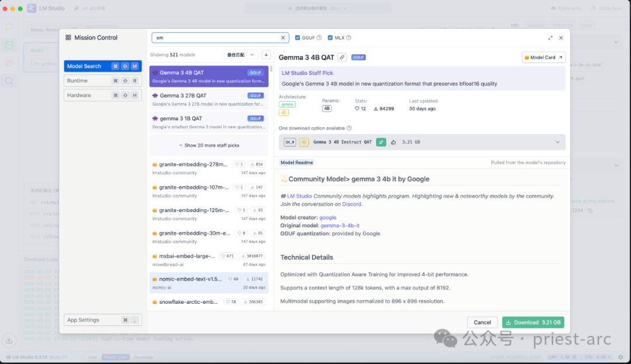Click the help icon next to MLX checkbox

coord(349,38)
